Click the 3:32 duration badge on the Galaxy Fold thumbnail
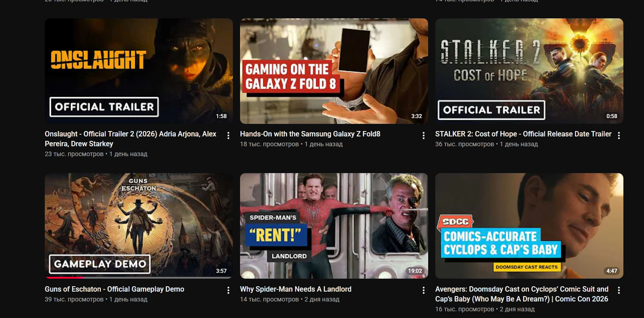Image resolution: width=644 pixels, height=318 pixels. coord(416,116)
